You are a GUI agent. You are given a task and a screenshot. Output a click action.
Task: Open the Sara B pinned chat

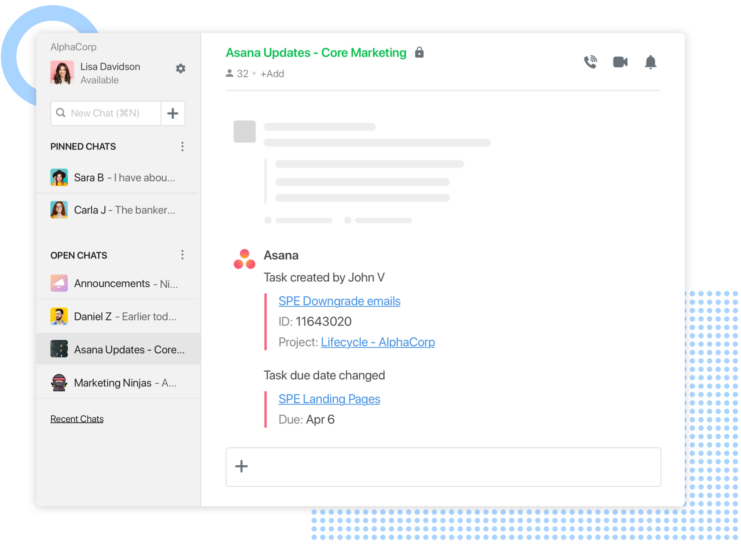(x=118, y=177)
